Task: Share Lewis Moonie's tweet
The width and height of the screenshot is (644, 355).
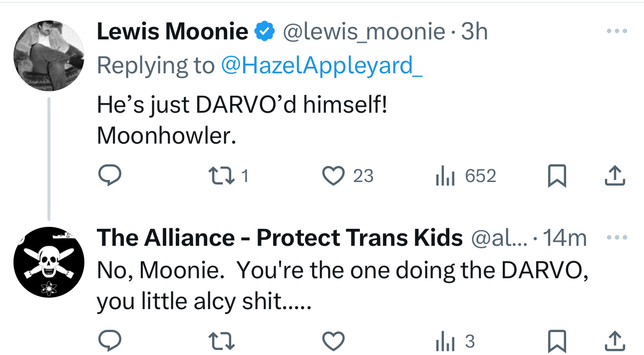Action: pyautogui.click(x=615, y=176)
